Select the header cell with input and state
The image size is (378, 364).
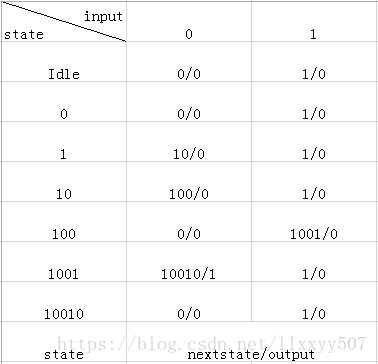coord(64,22)
